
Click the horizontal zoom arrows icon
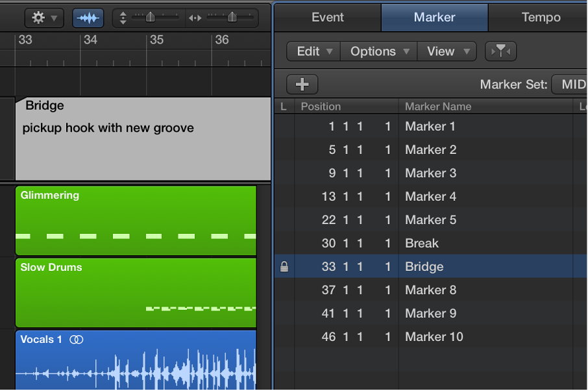(195, 18)
